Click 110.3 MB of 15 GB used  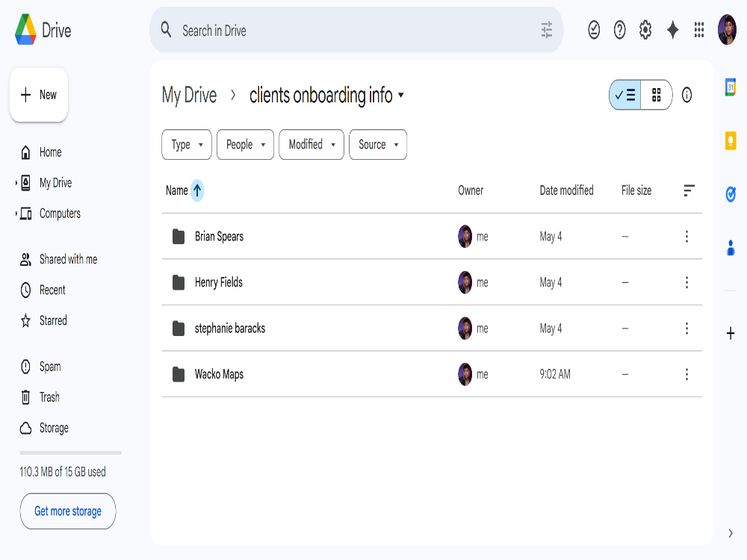pos(63,472)
